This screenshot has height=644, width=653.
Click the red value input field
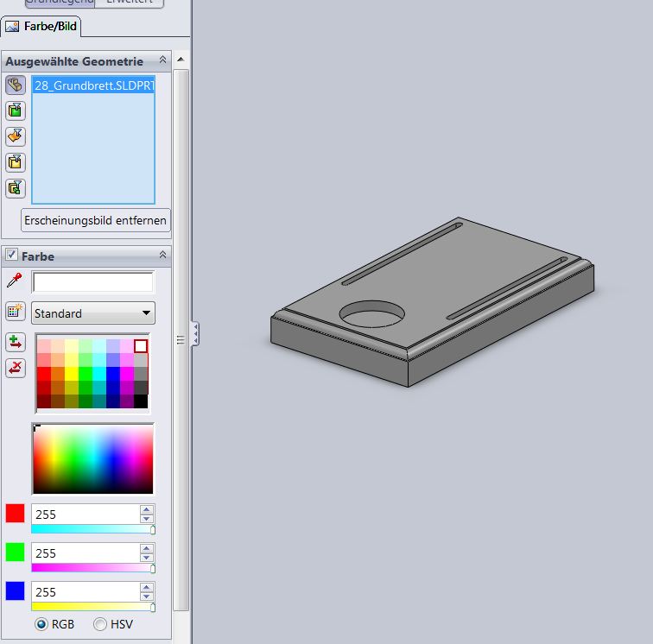point(86,515)
